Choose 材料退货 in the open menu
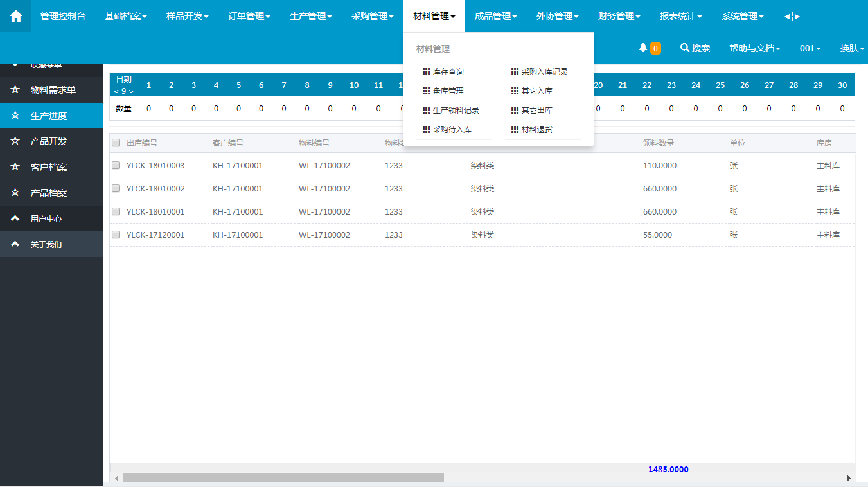868x487 pixels. pyautogui.click(x=536, y=129)
